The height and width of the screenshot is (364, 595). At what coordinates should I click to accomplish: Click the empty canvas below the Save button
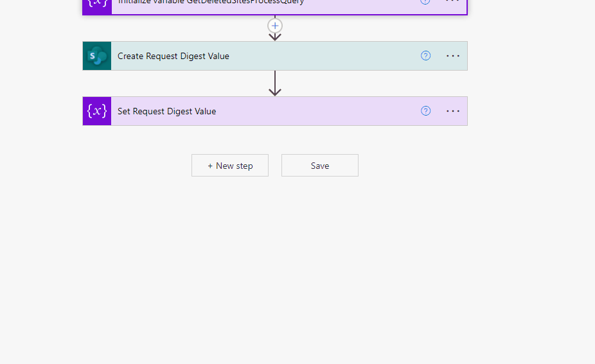320,270
